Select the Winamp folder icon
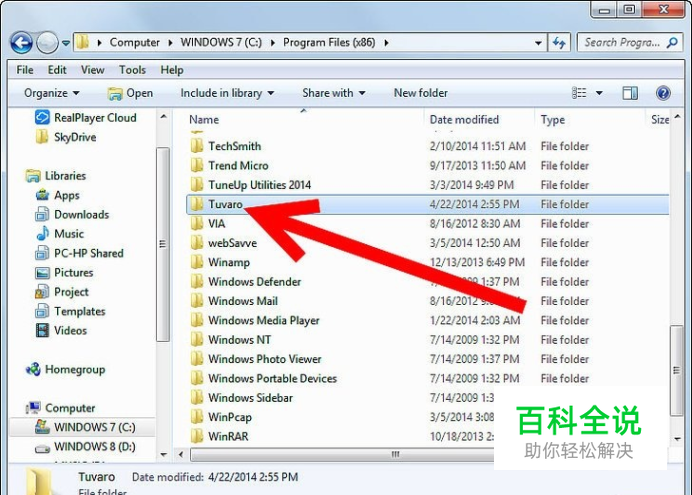Viewport: 692px width, 495px height. click(197, 262)
